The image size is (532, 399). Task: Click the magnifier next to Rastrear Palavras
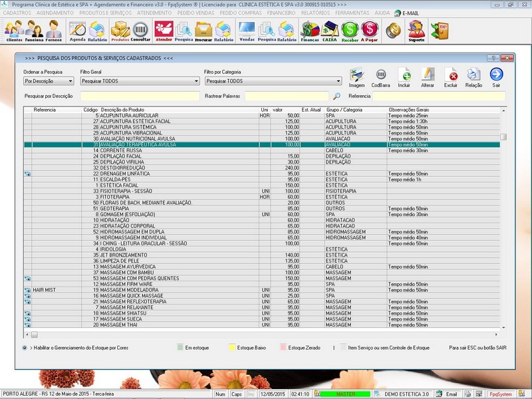[x=336, y=96]
